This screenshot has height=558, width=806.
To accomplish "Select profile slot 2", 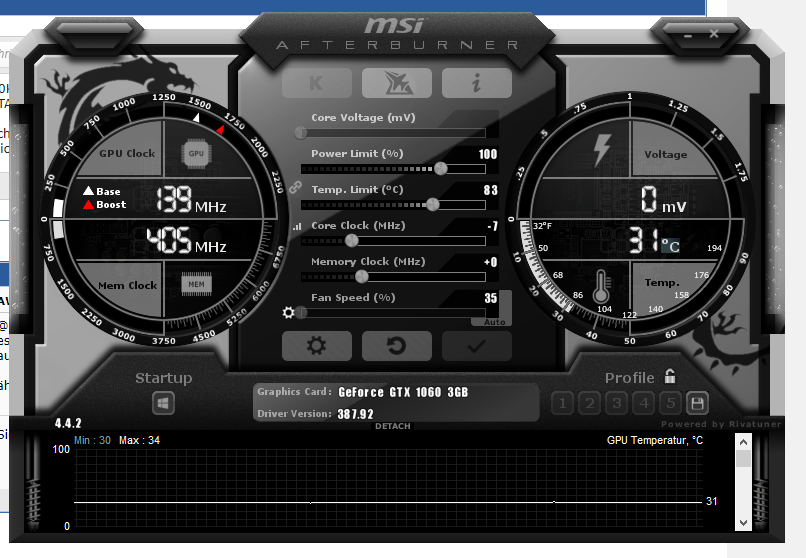I will pos(590,403).
